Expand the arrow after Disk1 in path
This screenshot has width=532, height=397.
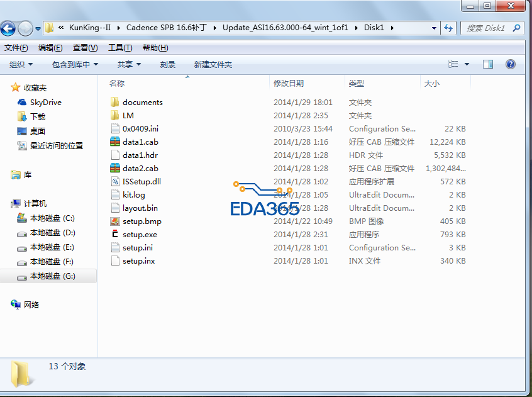pos(392,28)
